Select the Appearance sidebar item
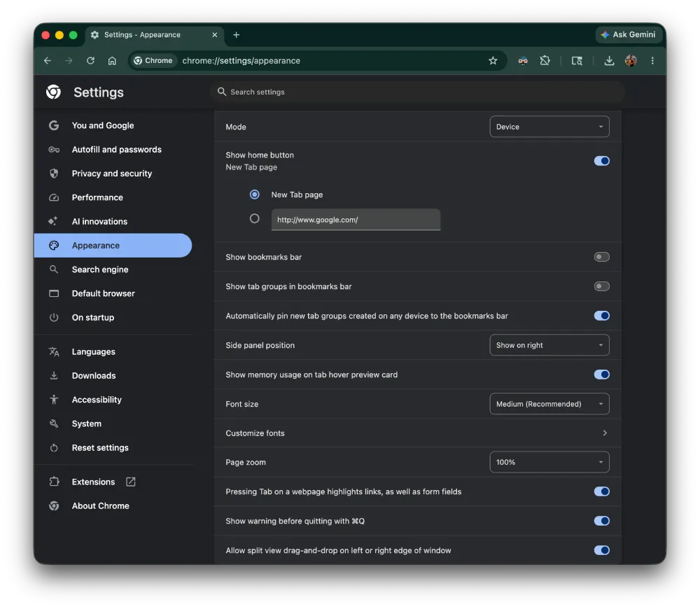 click(x=113, y=246)
